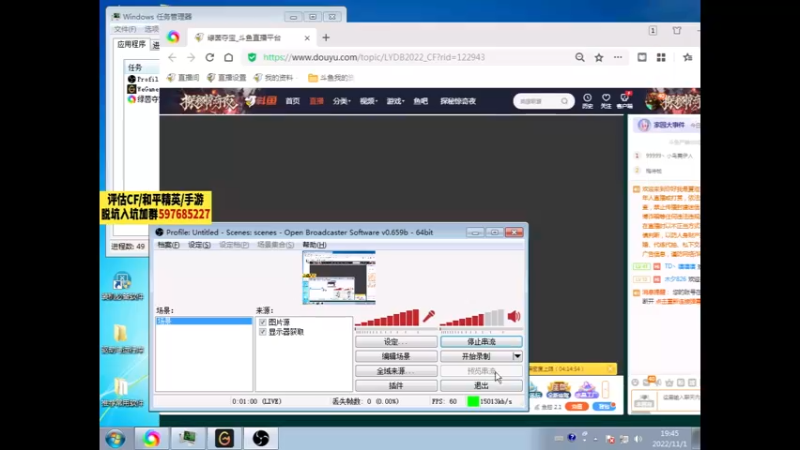Click 设定... button in OBS
The height and width of the screenshot is (450, 800).
[x=396, y=342]
